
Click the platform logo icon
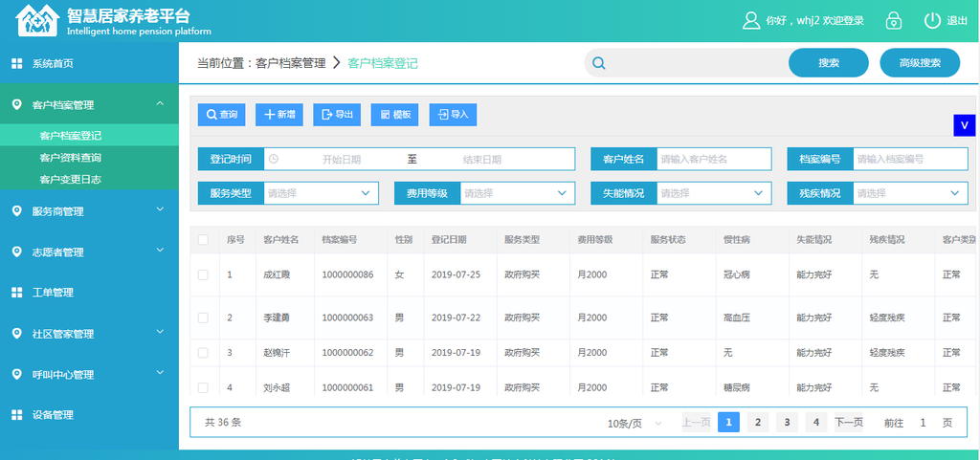tap(37, 20)
